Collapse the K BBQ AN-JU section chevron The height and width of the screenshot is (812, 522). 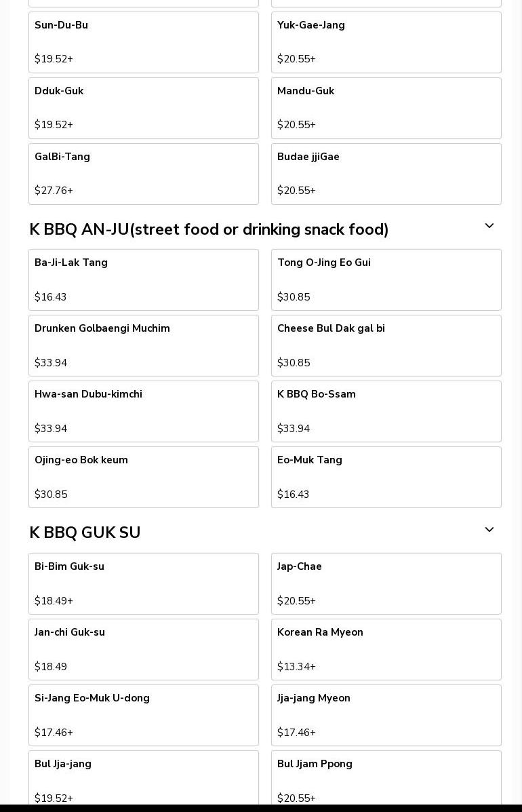click(489, 227)
